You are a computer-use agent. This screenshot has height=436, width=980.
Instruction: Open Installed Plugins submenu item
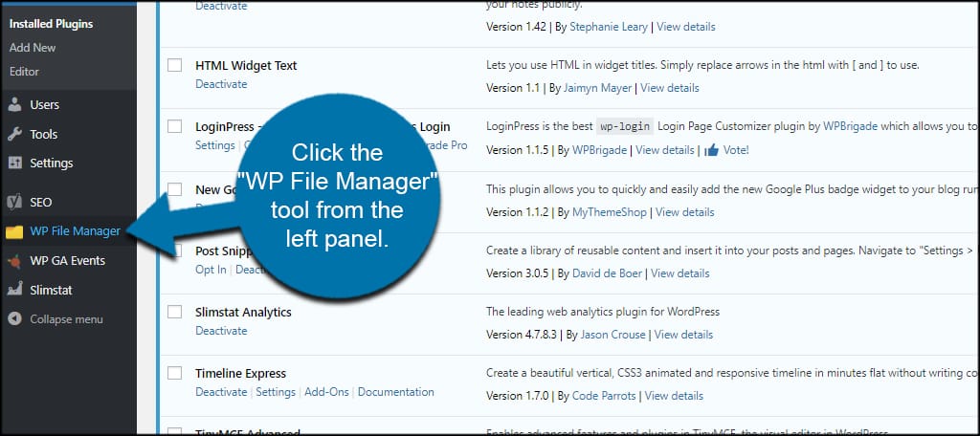pos(52,24)
